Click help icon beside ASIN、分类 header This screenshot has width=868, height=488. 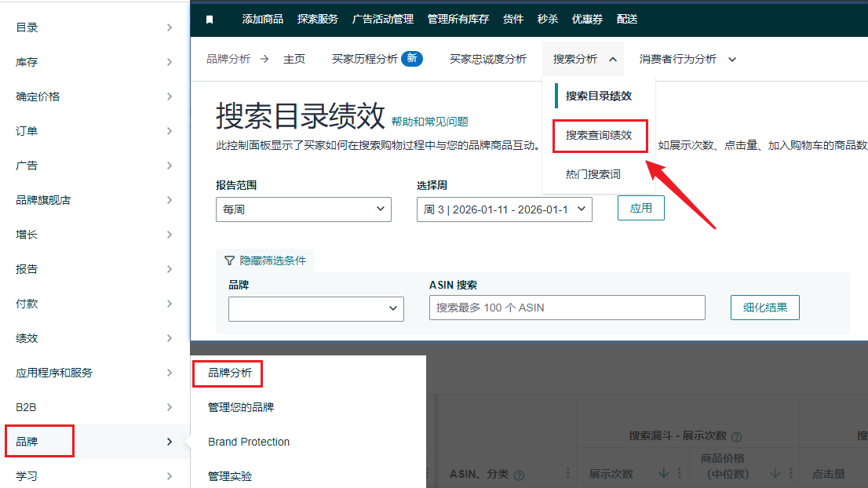click(x=519, y=475)
